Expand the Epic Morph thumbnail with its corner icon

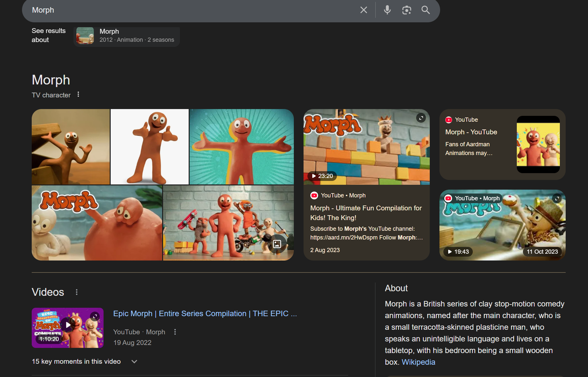tap(95, 316)
